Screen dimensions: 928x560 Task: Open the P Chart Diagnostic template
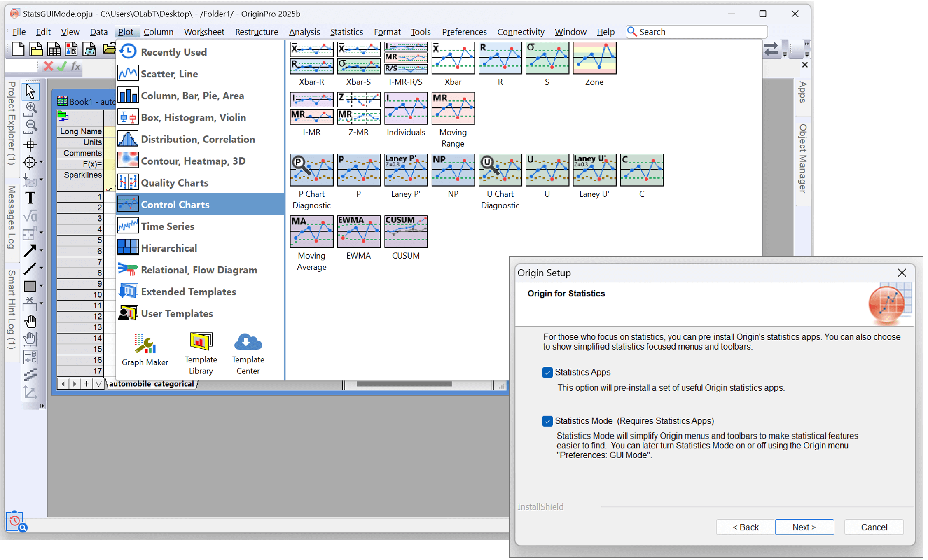[x=311, y=170]
